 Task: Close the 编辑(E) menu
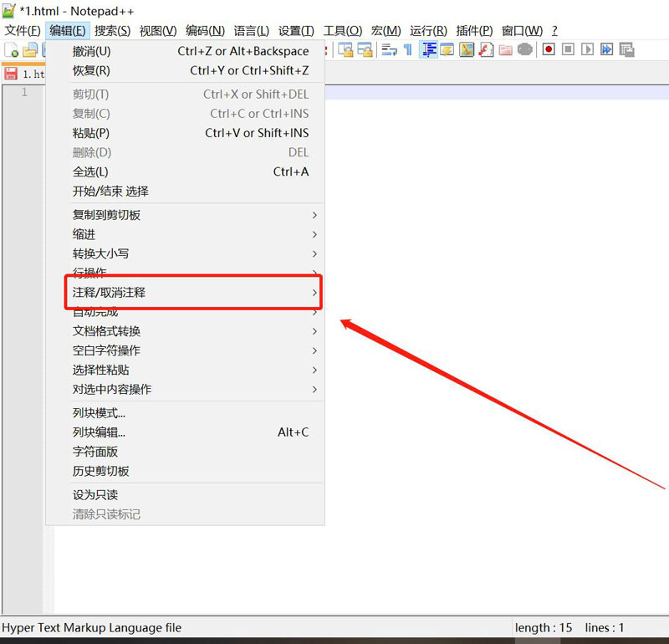pos(68,31)
